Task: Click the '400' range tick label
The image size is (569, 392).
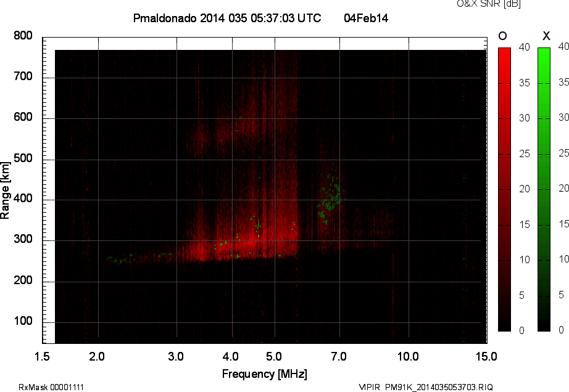Action: [23, 198]
